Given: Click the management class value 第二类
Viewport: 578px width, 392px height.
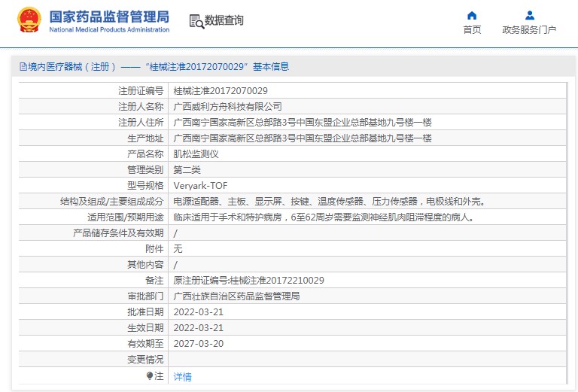Looking at the screenshot, I should click(x=187, y=169).
